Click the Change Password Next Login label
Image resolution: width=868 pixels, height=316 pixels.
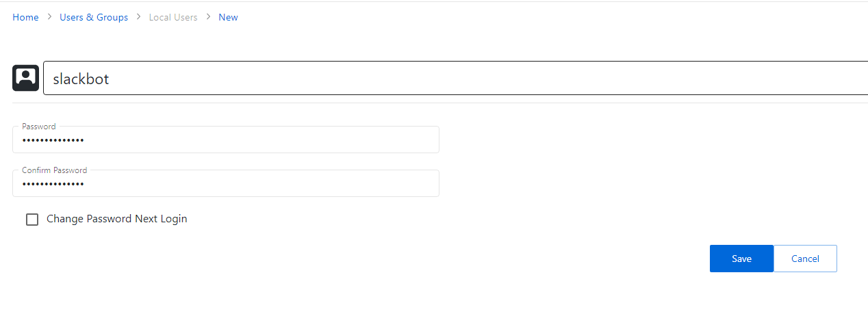pos(116,219)
